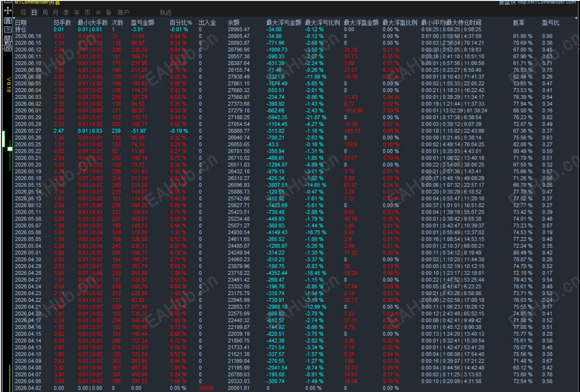The height and width of the screenshot is (392, 580).
Task: Click the 胜率 column header
Action: pyautogui.click(x=519, y=23)
